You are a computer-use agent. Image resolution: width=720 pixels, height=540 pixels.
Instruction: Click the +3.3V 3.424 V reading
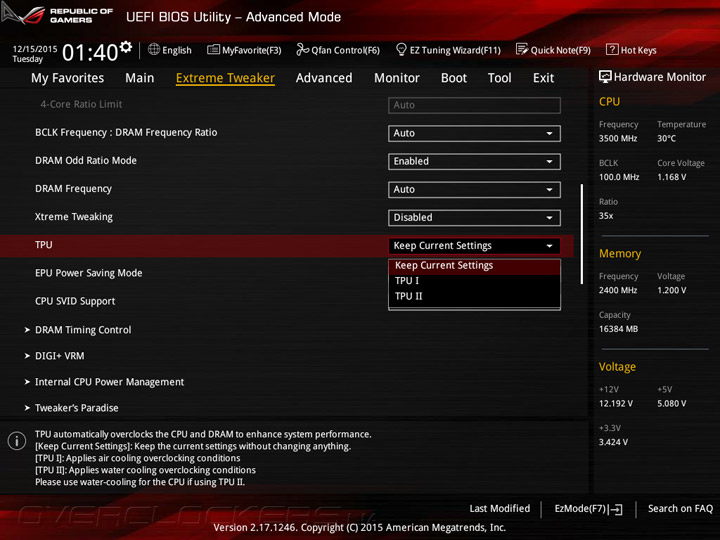(613, 442)
